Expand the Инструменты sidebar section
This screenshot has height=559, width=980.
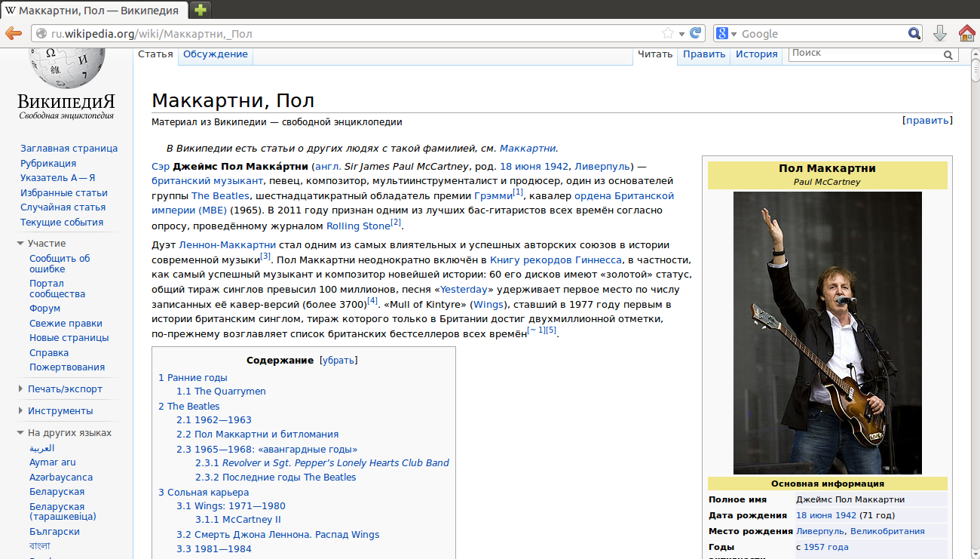click(x=20, y=411)
